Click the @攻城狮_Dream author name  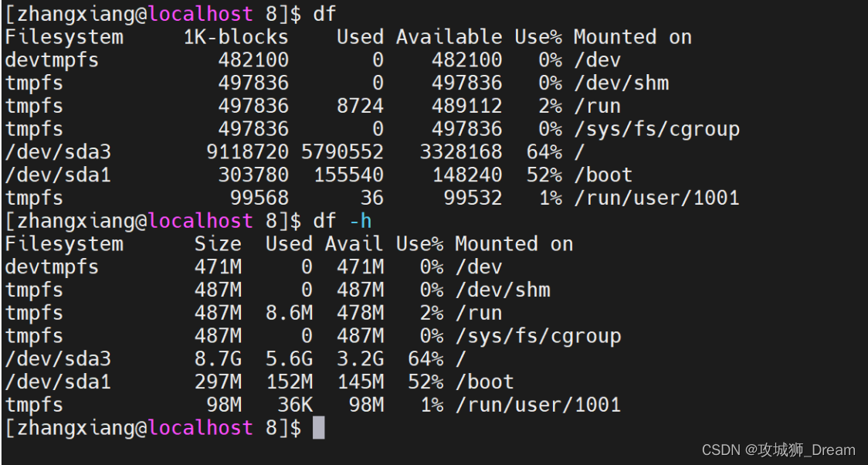click(801, 450)
